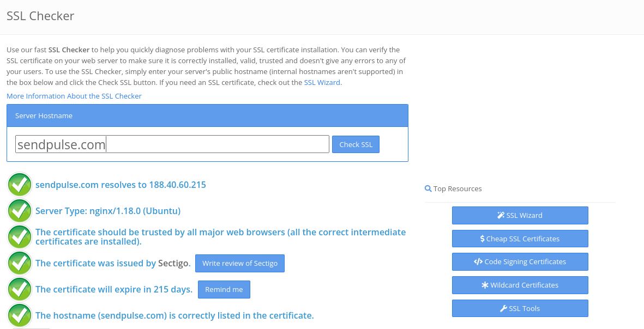Viewport: 644px width, 329px height.
Task: Click the checkmark beside trusted by all browsers
Action: click(19, 237)
